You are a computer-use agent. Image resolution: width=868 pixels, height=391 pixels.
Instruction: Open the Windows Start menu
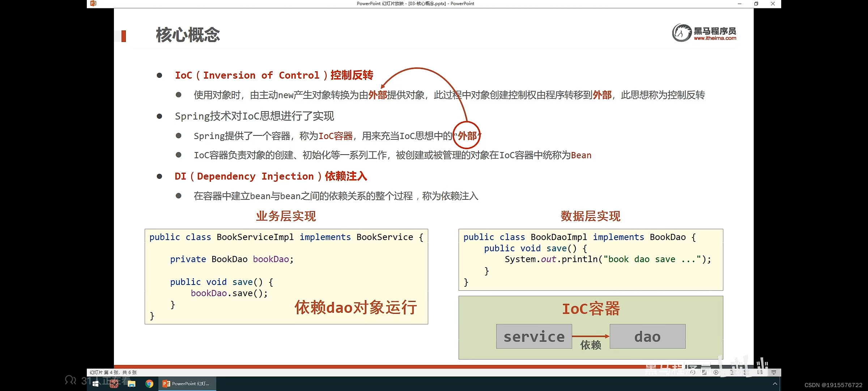(x=95, y=384)
